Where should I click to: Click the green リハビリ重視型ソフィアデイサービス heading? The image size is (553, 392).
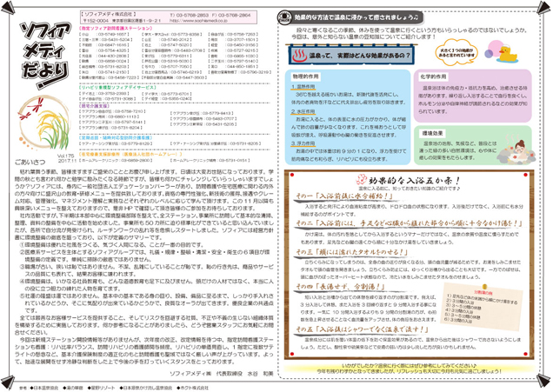pos(117,88)
